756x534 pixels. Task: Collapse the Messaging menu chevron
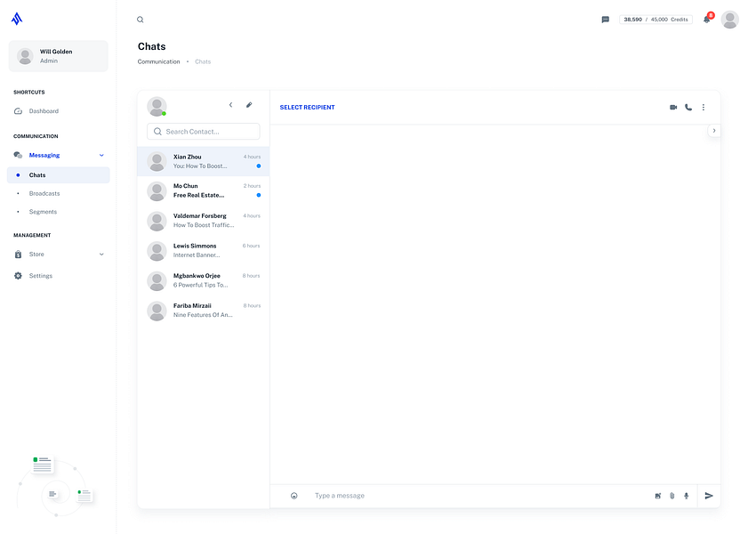[x=101, y=156]
